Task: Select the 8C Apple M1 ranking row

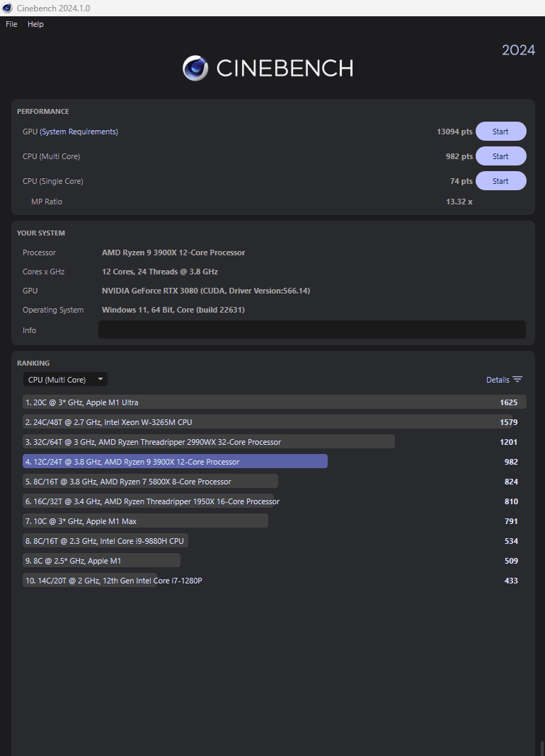Action: click(x=274, y=561)
